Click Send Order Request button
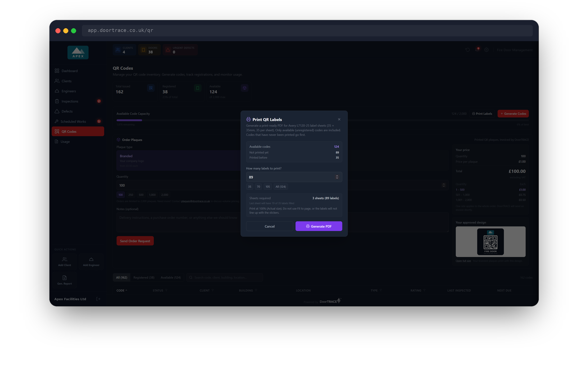This screenshot has width=588, height=377. (135, 241)
